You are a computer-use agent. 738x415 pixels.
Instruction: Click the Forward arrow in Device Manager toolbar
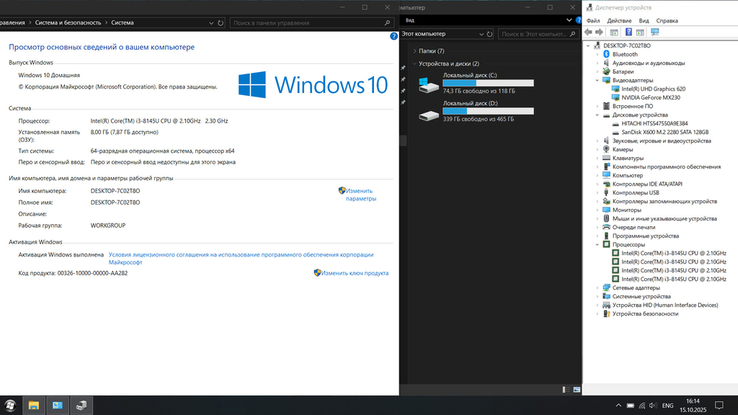click(x=599, y=32)
